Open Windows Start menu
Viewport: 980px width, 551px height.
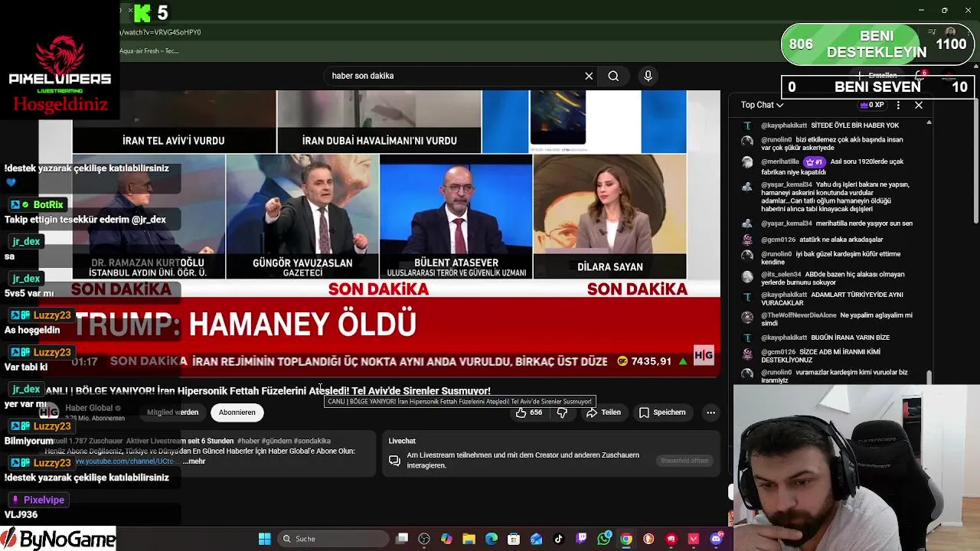[265, 539]
